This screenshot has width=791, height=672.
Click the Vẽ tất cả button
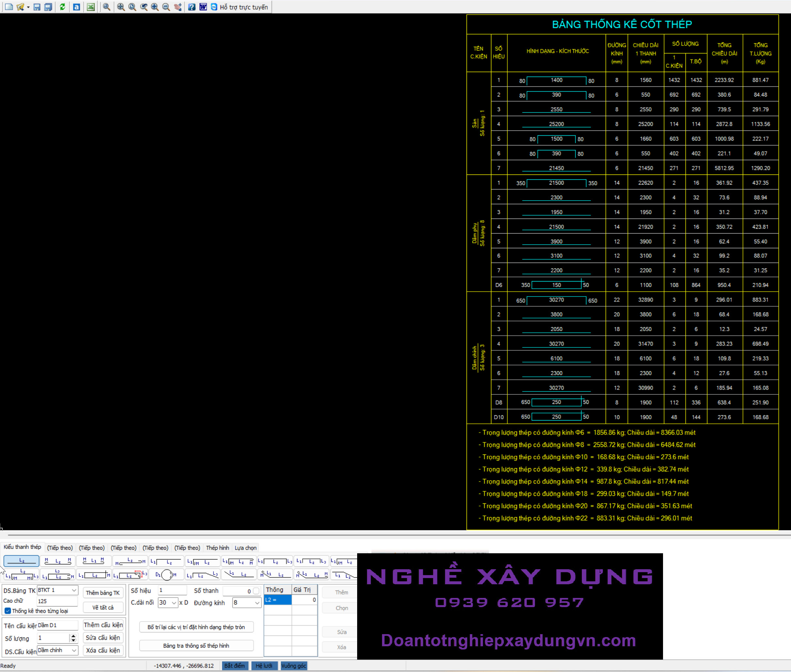pos(103,607)
